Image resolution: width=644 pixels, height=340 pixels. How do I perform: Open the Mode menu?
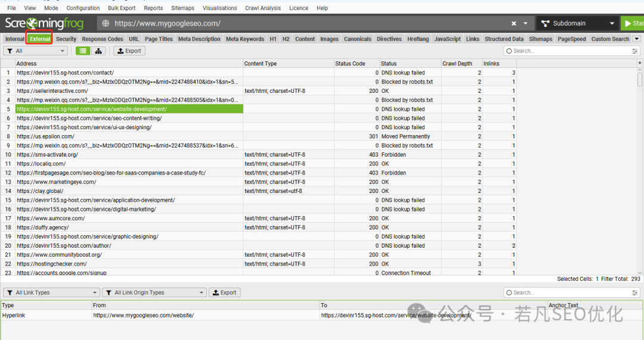[51, 8]
